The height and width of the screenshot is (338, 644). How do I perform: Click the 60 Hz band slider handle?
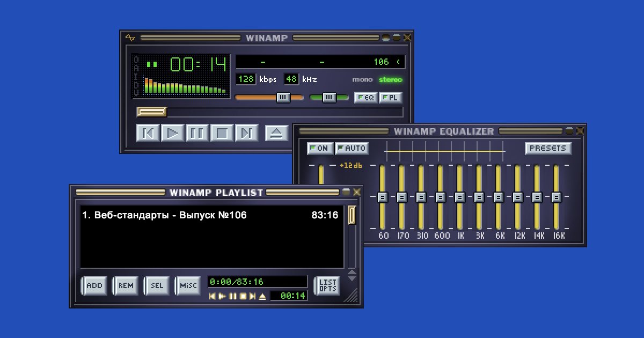383,197
